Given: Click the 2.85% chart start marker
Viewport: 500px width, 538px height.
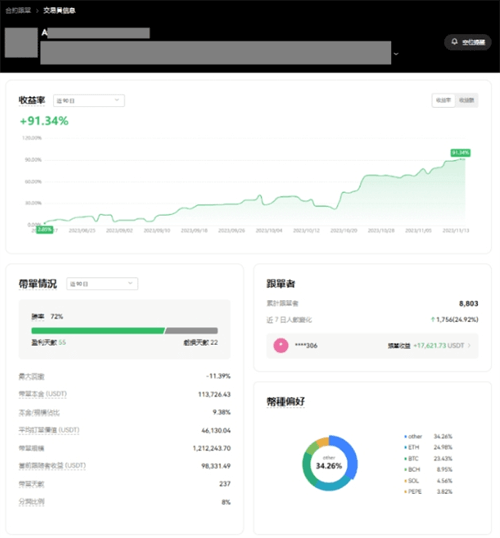Looking at the screenshot, I should click(45, 230).
